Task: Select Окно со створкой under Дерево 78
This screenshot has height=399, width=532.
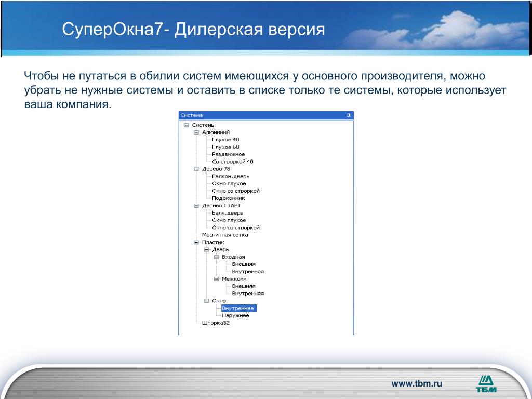Action: (236, 191)
